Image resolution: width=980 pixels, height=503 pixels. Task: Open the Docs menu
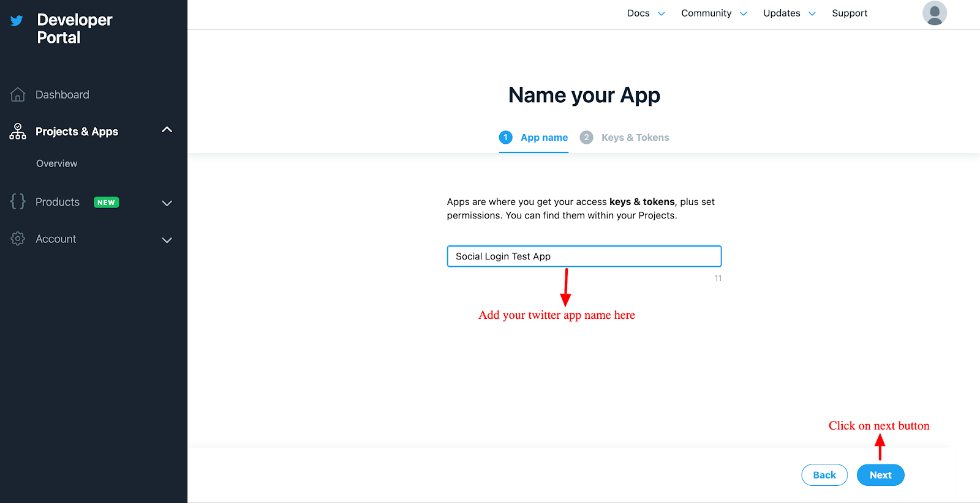coord(638,13)
